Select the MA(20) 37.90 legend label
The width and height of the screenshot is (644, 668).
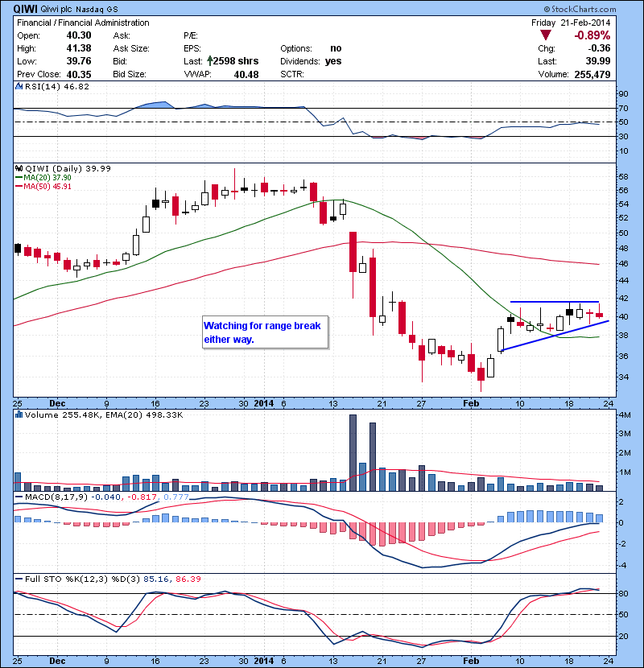(x=47, y=178)
